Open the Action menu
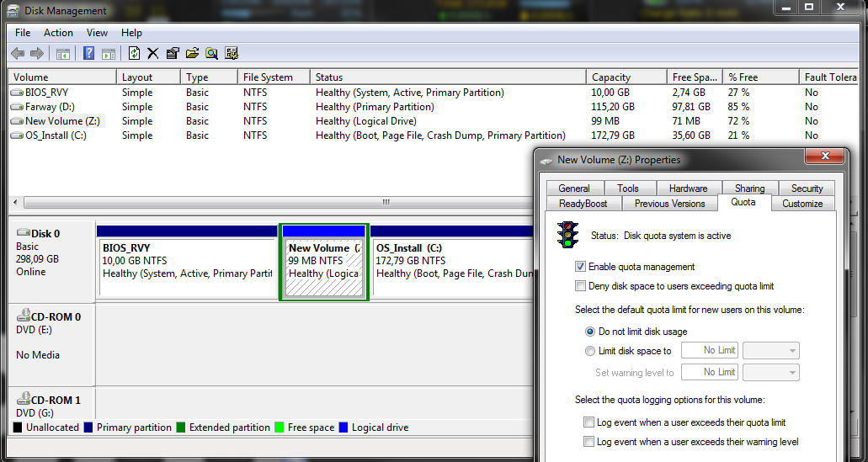The image size is (868, 462). tap(58, 33)
